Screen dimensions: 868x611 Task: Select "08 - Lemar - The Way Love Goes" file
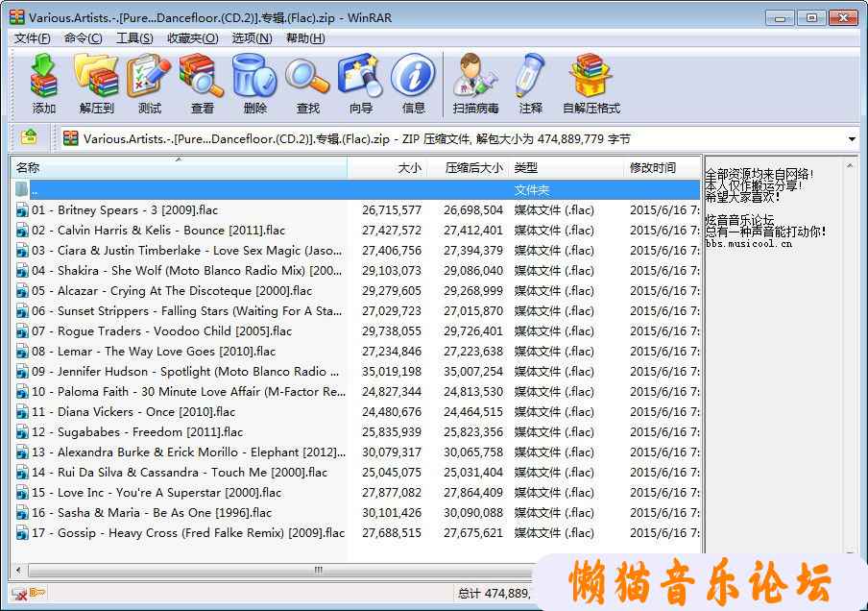coord(154,352)
